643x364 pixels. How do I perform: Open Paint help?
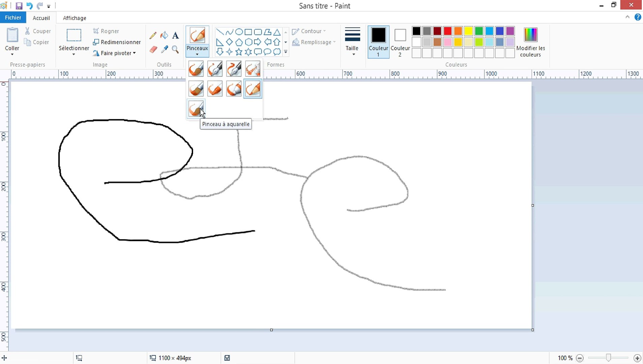tap(638, 17)
